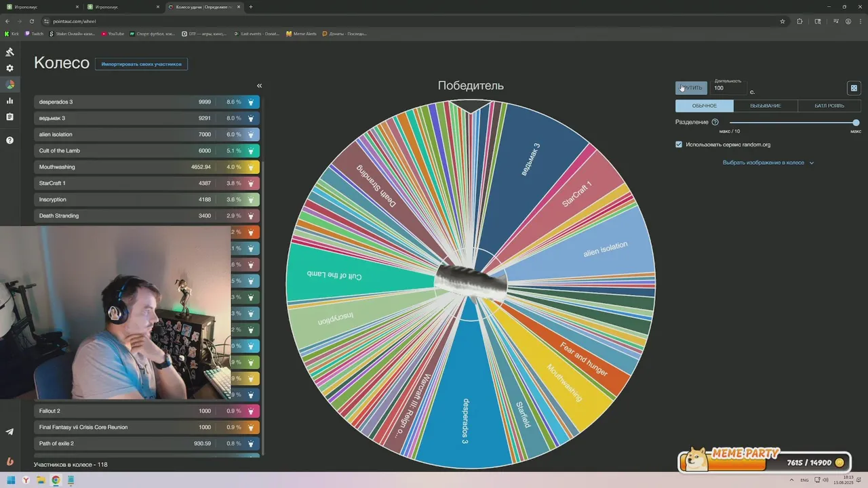Click crown icon of Inscryption row
868x488 pixels.
pos(251,199)
